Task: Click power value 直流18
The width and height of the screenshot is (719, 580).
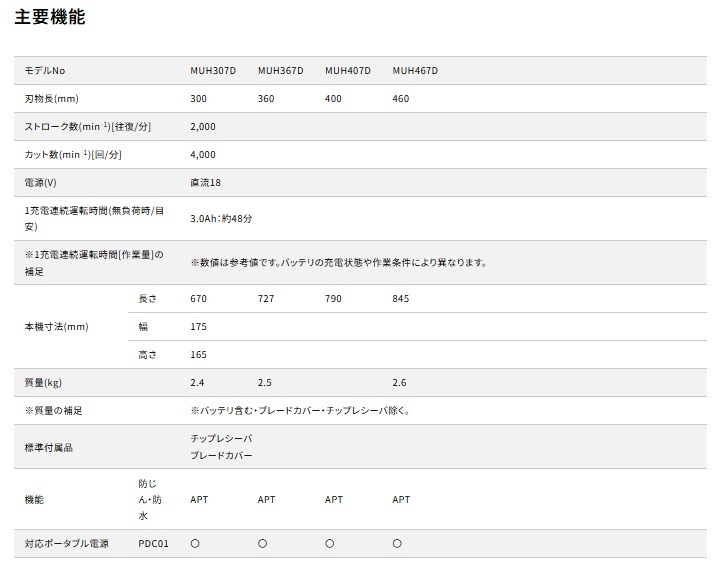Action: click(205, 182)
